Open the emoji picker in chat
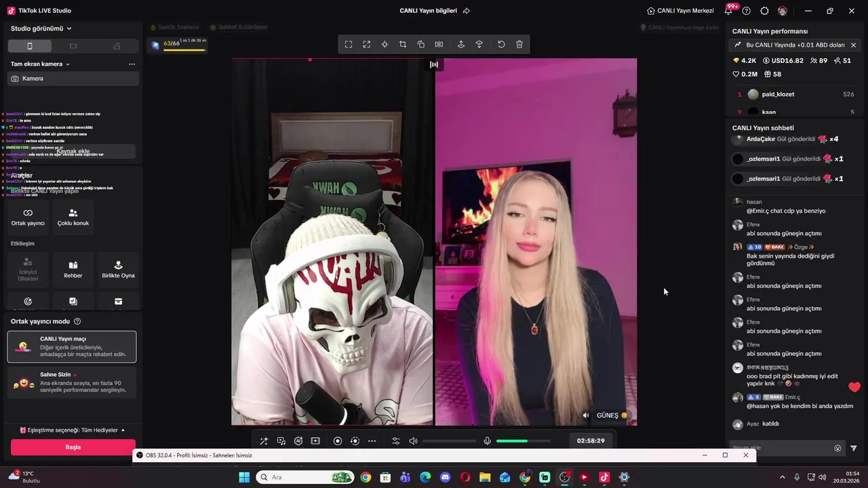The image size is (868, 488). (x=837, y=448)
